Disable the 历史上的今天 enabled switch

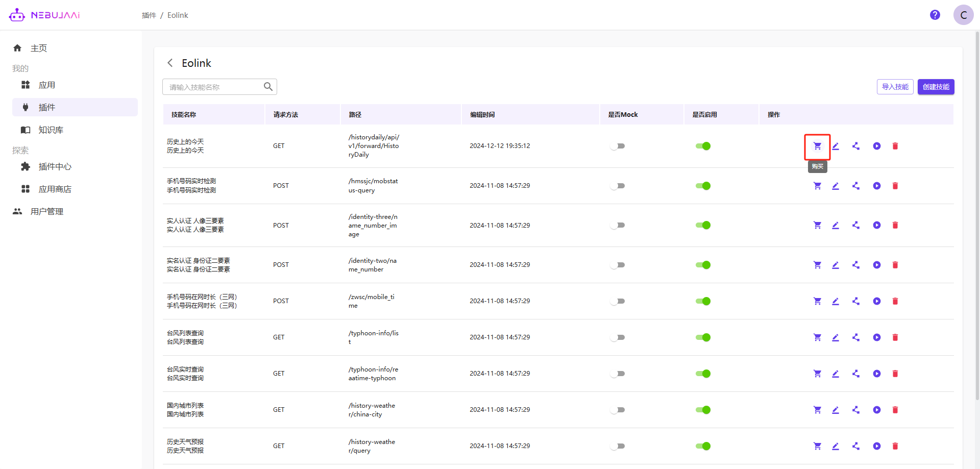(703, 146)
